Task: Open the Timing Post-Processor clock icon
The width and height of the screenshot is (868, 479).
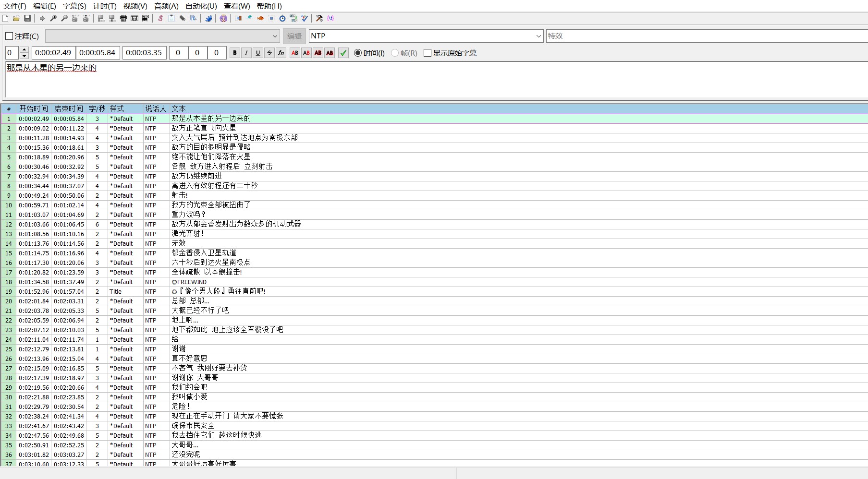Action: point(282,18)
